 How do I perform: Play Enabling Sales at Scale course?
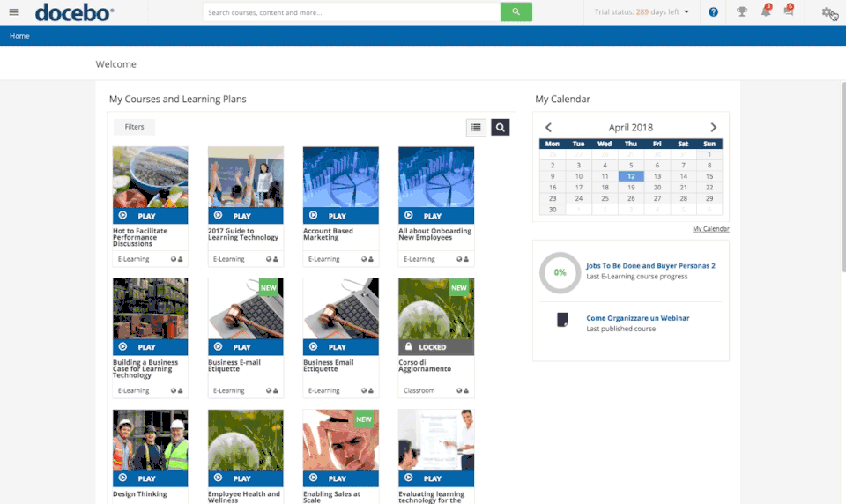pos(340,478)
